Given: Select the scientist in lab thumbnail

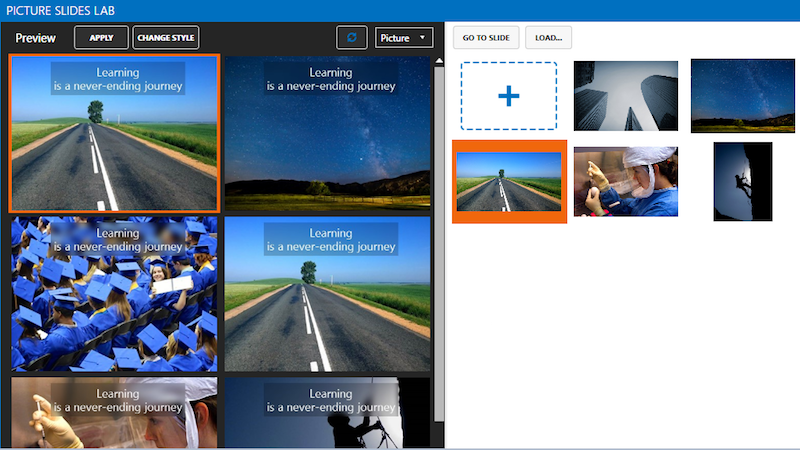Looking at the screenshot, I should click(x=625, y=181).
